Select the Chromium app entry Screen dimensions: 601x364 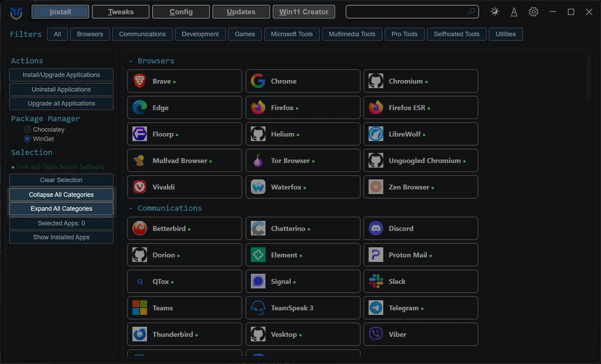tap(421, 81)
